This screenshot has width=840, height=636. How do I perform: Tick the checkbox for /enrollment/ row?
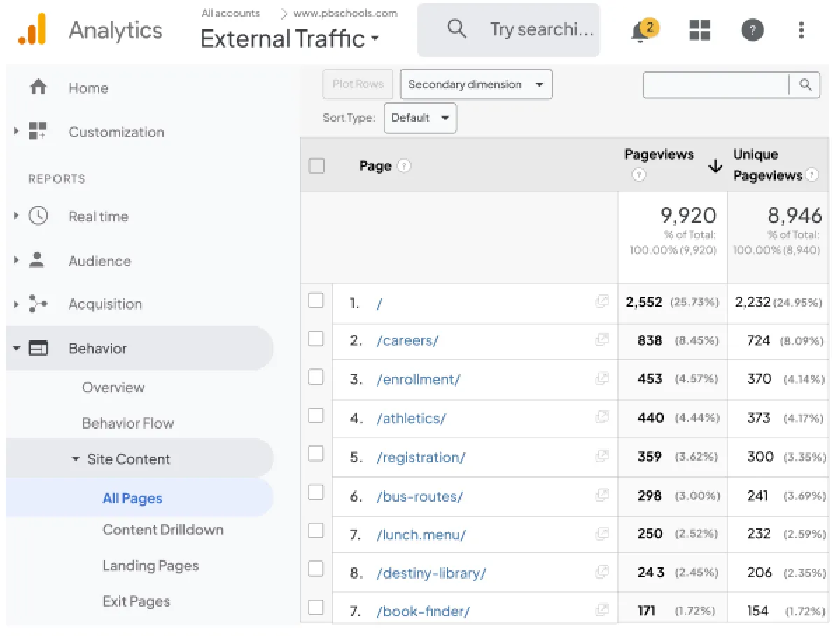(316, 378)
